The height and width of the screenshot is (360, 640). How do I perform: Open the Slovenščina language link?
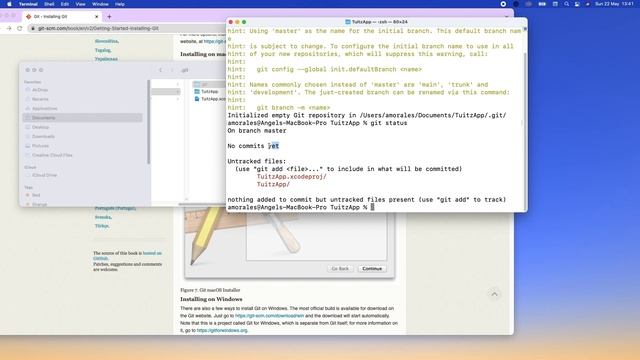point(107,41)
